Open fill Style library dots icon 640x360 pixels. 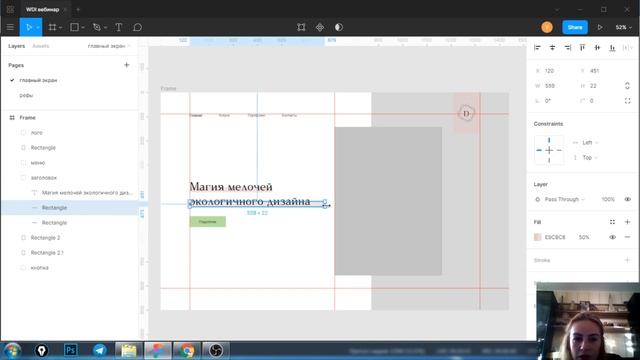click(x=612, y=222)
